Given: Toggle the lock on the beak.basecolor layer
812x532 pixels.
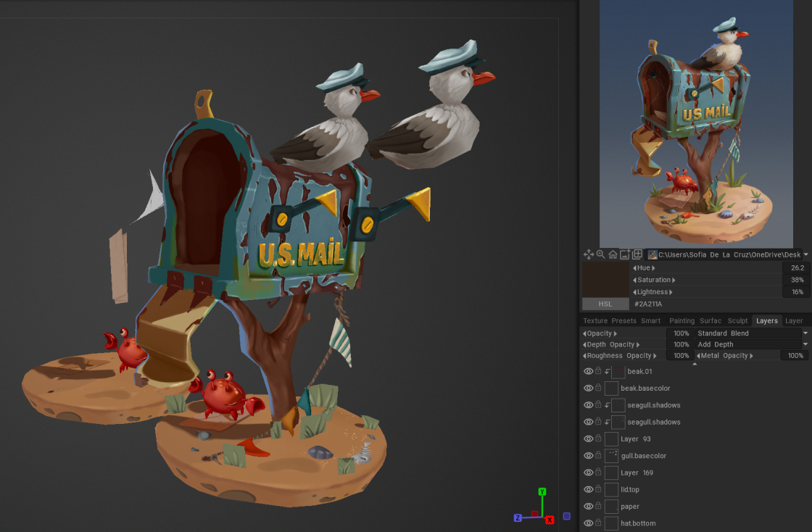Looking at the screenshot, I should point(598,388).
